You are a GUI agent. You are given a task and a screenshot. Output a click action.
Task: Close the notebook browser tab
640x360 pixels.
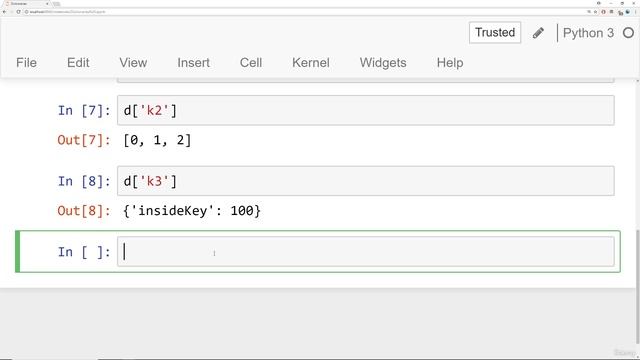pos(47,3)
